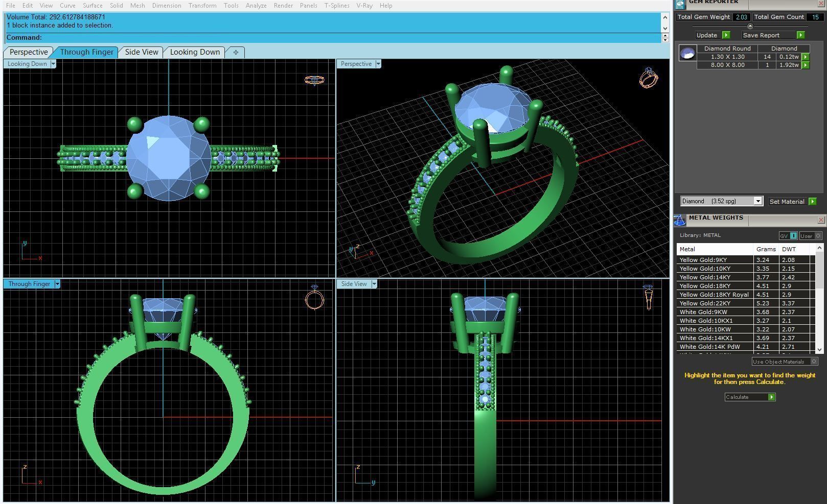Image resolution: width=827 pixels, height=504 pixels.
Task: Toggle the GV library switch
Action: tap(788, 236)
